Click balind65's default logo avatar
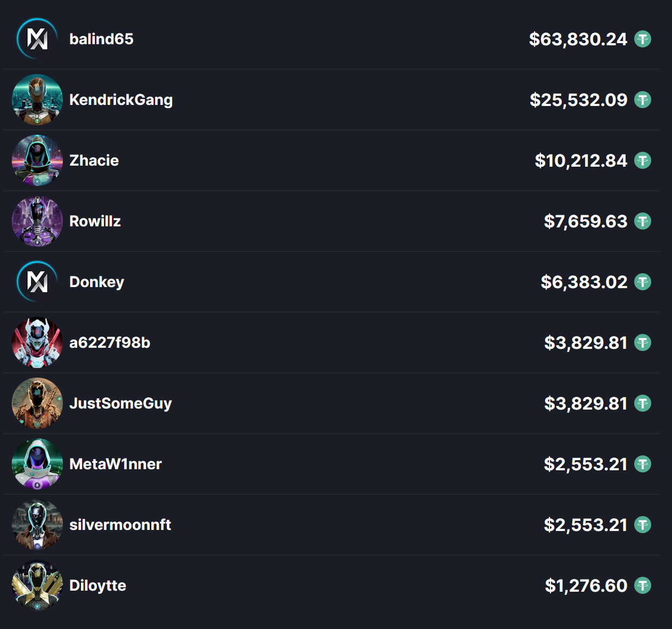This screenshot has width=672, height=629. point(37,39)
